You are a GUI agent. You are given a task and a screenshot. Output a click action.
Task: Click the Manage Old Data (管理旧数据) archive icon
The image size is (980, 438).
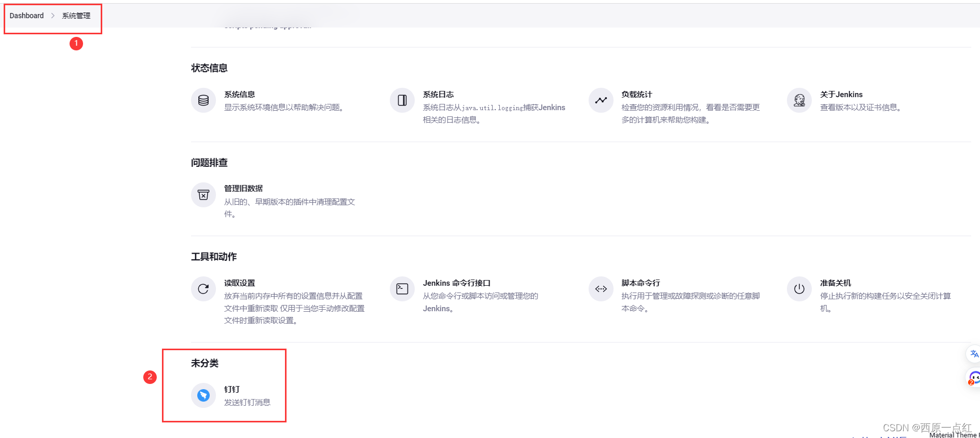pos(203,195)
